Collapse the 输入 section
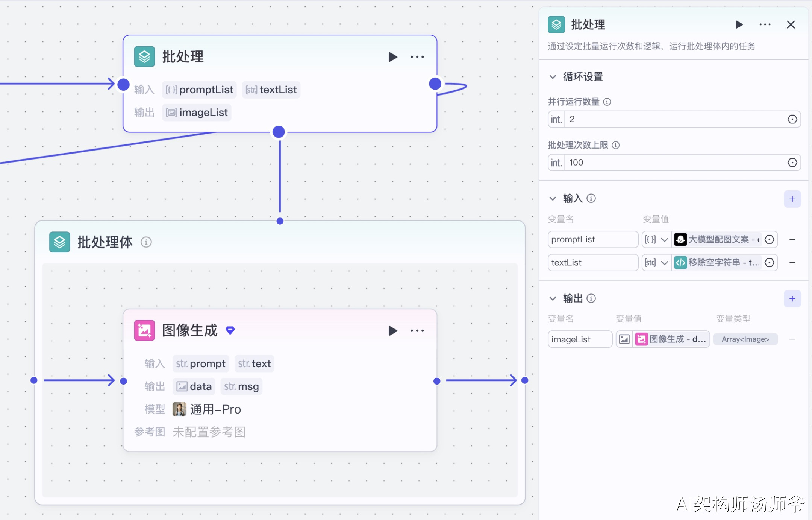 (x=553, y=198)
